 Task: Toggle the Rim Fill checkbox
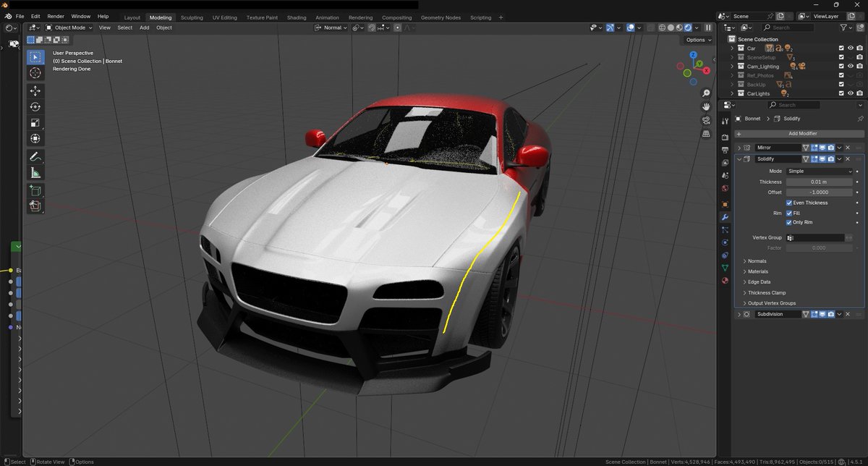coord(789,213)
